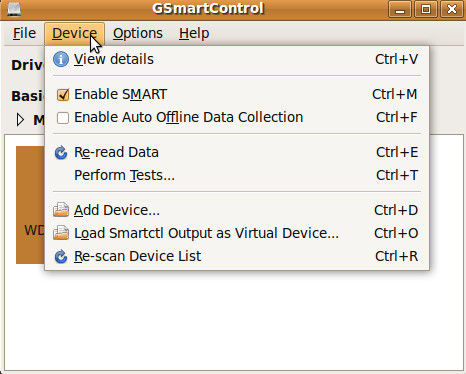466x374 pixels.
Task: Select the orange WD drive icon in list
Action: pos(30,205)
